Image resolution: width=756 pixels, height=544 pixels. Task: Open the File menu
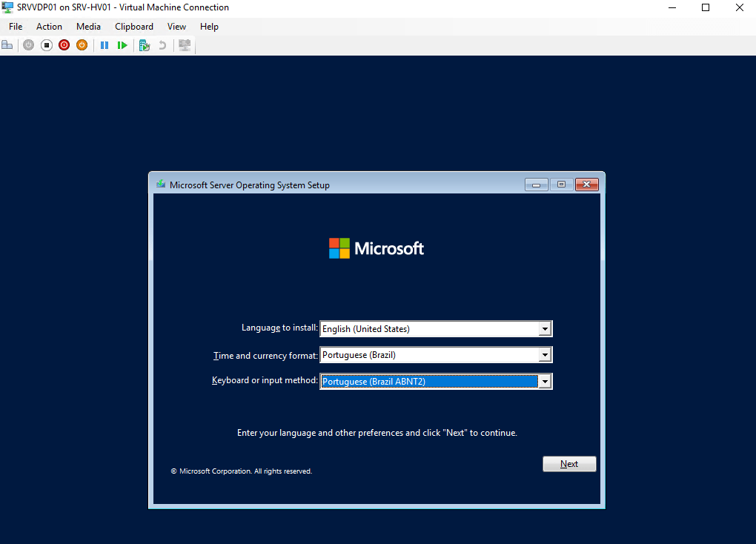(x=16, y=27)
